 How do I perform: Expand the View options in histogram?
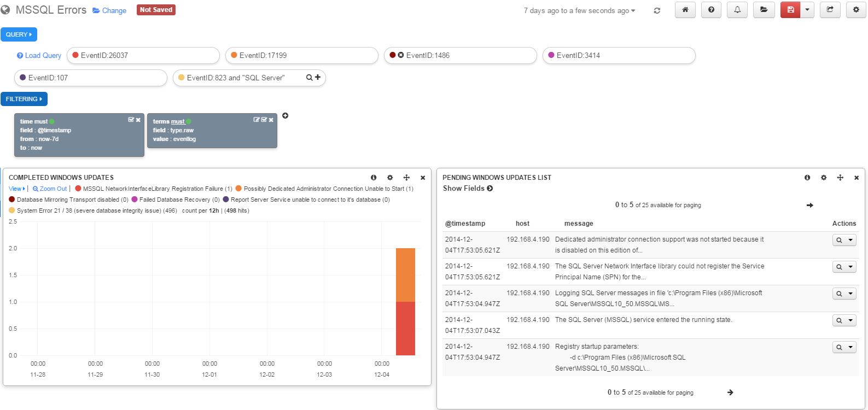coord(17,189)
